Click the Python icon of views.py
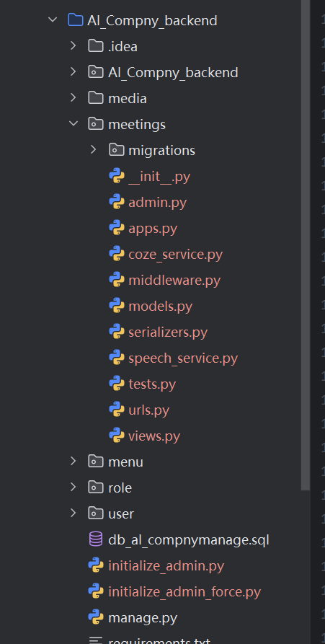 point(117,436)
